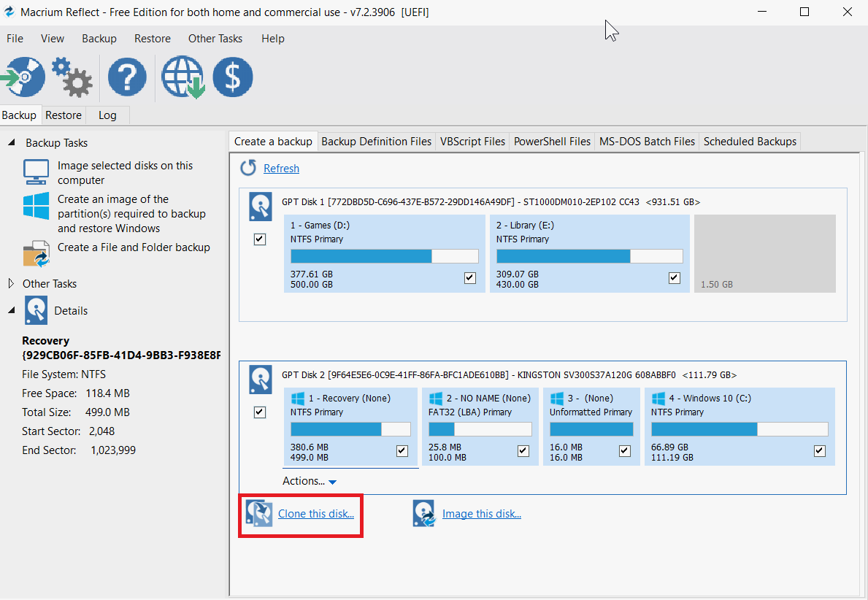Click the Details disk icon in sidebar
The height and width of the screenshot is (600, 868).
(36, 310)
